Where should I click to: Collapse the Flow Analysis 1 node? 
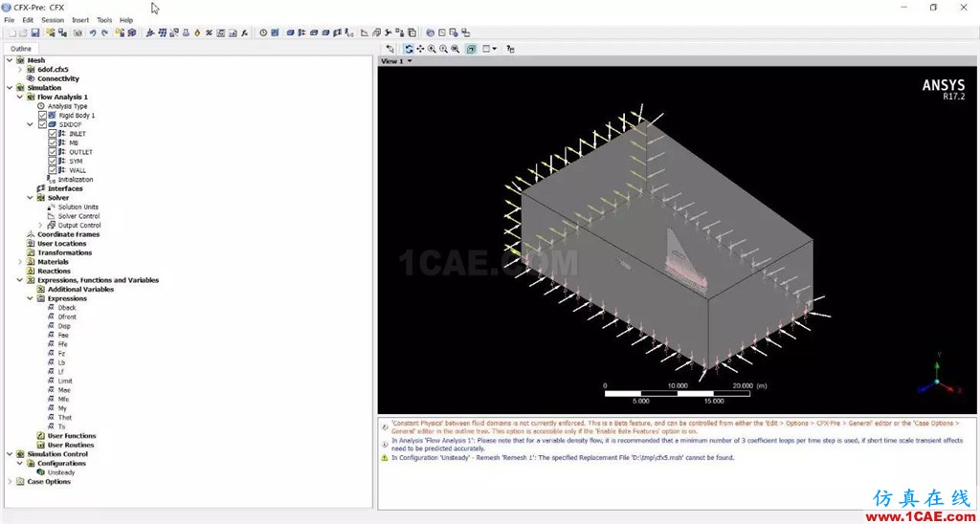pyautogui.click(x=20, y=97)
